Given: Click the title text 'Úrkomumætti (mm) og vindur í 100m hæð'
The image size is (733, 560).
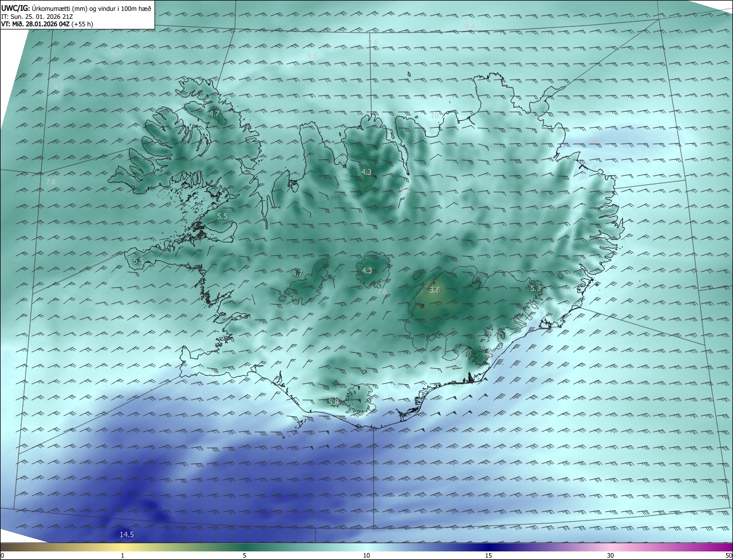Looking at the screenshot, I should click(x=92, y=9).
